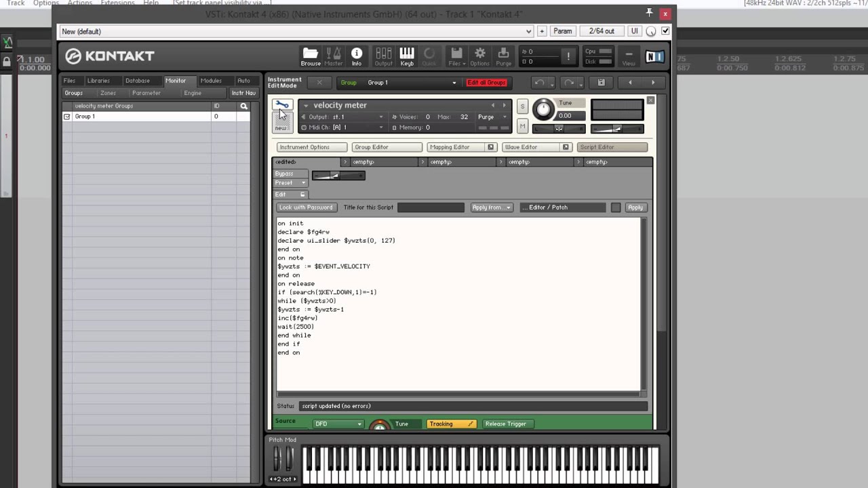The width and height of the screenshot is (868, 488).
Task: Switch to the Modules tab
Action: tap(211, 81)
